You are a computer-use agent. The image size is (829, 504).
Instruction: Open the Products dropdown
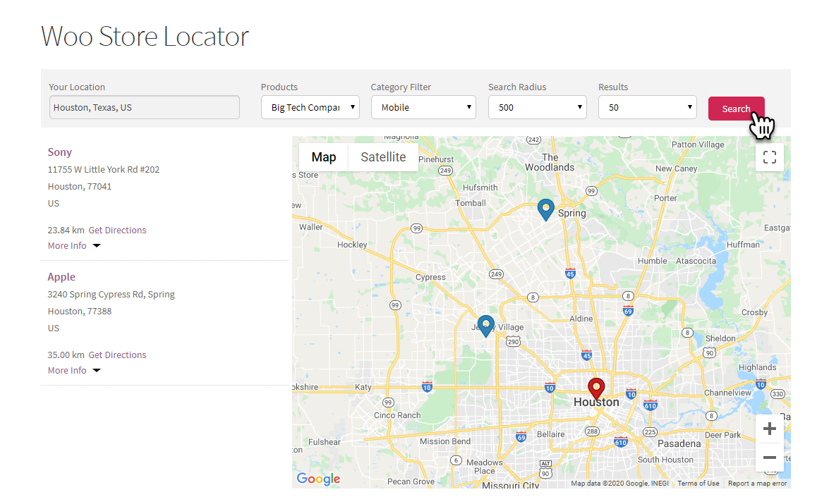(310, 107)
